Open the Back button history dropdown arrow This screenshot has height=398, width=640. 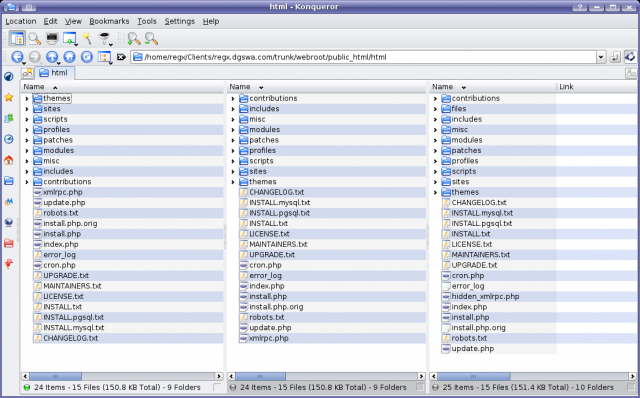(24, 63)
